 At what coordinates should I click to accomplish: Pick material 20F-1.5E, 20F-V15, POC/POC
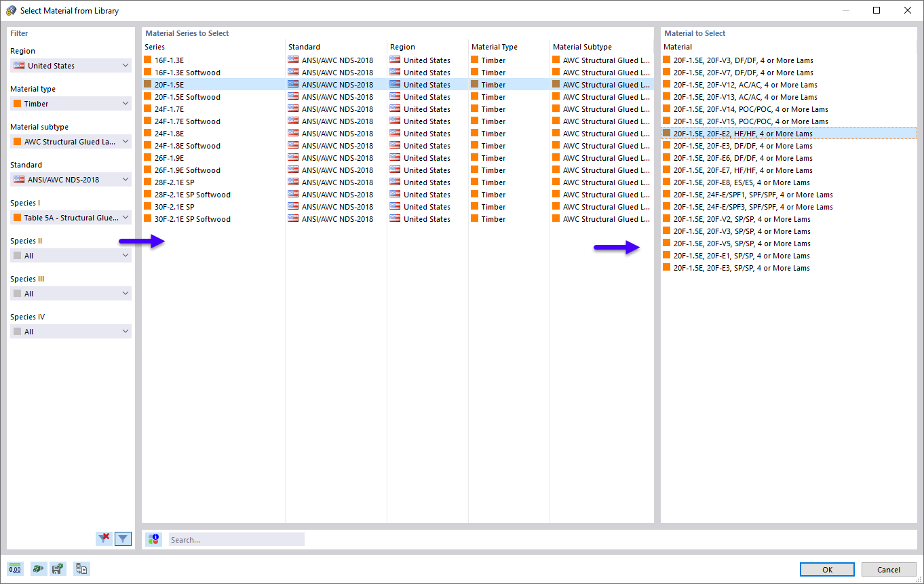(789, 121)
